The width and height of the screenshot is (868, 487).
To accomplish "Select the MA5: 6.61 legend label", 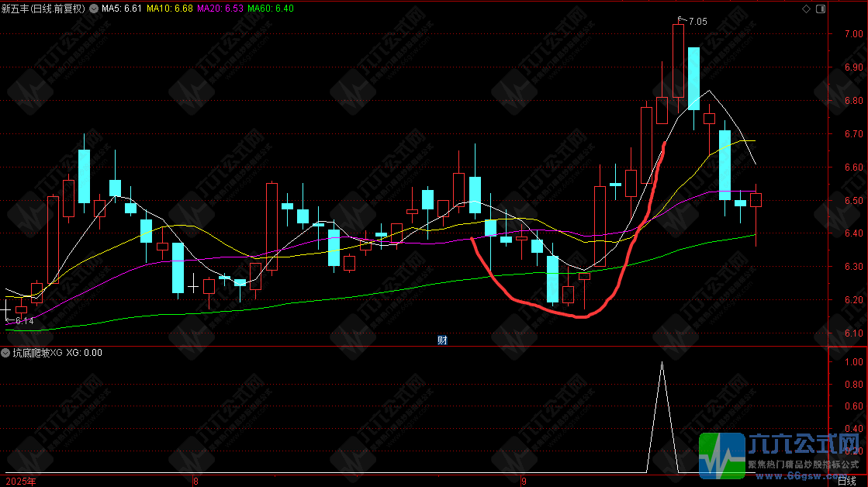I will pyautogui.click(x=122, y=9).
